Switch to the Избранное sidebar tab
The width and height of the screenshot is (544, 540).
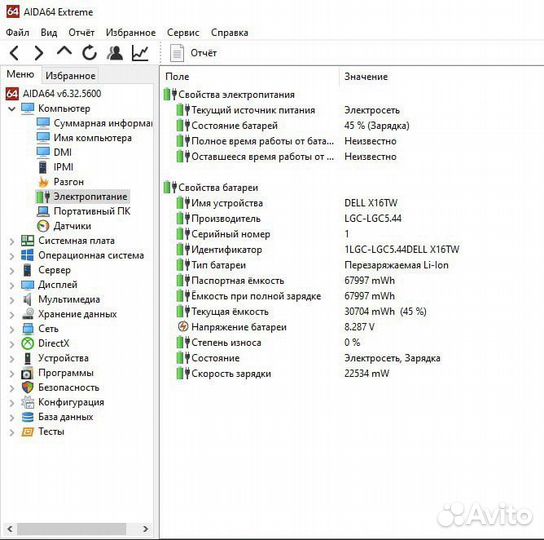(x=70, y=76)
